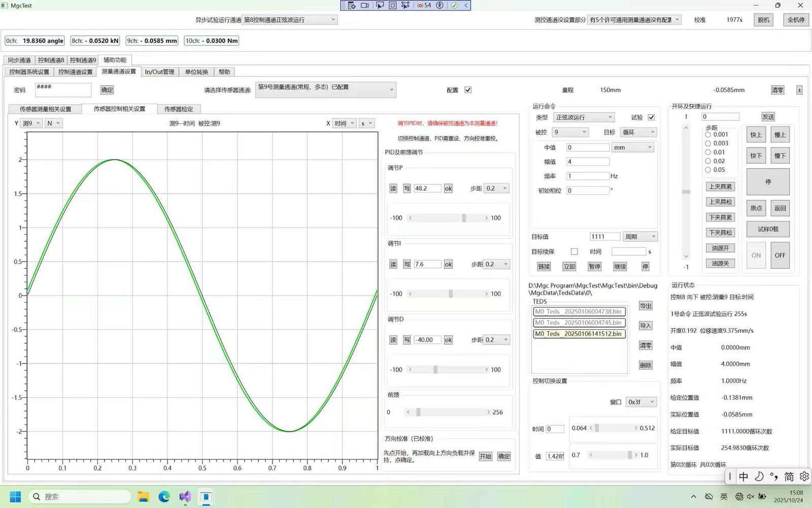Open the 调节P 步距 dropdown

(x=496, y=188)
